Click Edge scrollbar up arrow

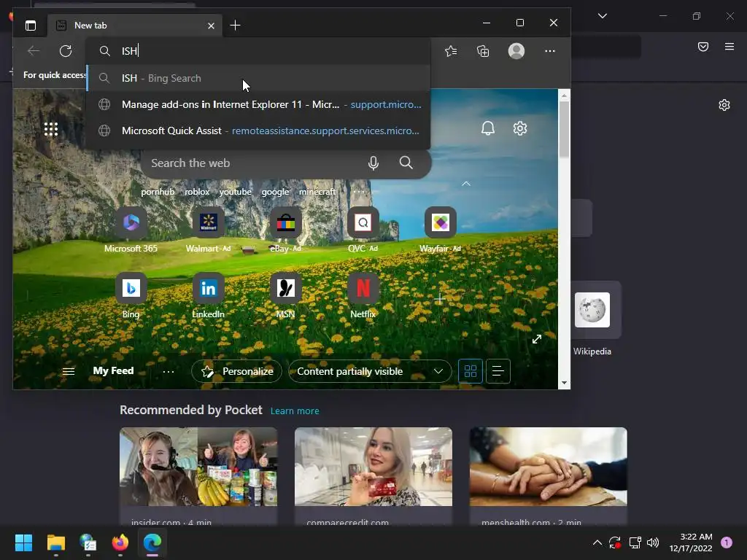point(564,96)
